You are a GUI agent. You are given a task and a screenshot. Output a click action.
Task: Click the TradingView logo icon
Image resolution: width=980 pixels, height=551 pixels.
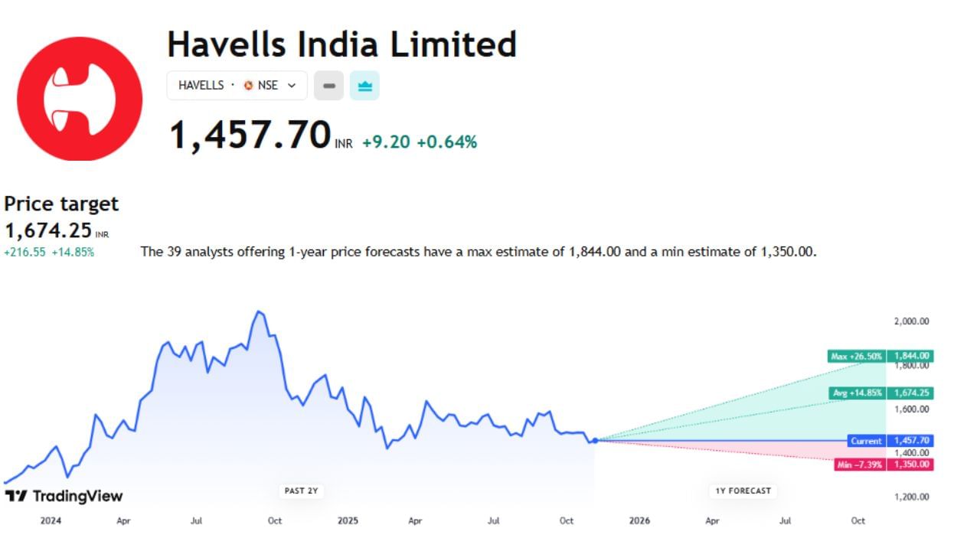(15, 496)
